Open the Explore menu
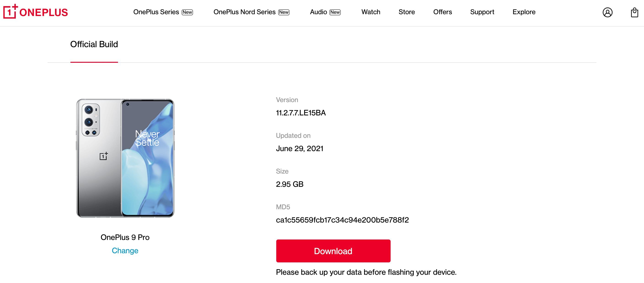Viewport: 644px width, 283px height. click(x=524, y=12)
